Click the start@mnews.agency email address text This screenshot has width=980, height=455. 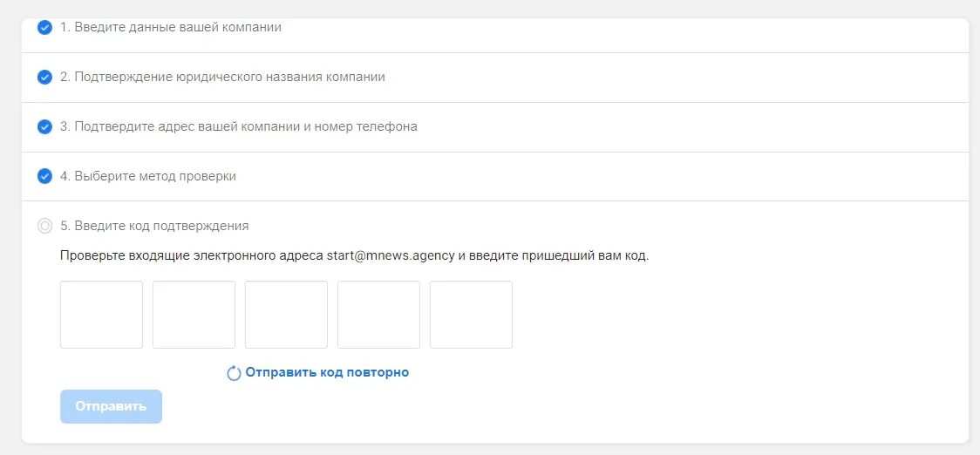coord(391,256)
